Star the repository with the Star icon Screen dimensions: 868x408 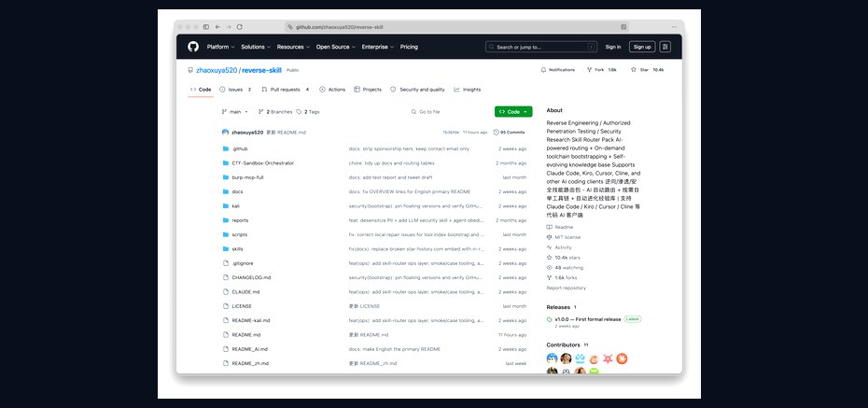coord(634,70)
